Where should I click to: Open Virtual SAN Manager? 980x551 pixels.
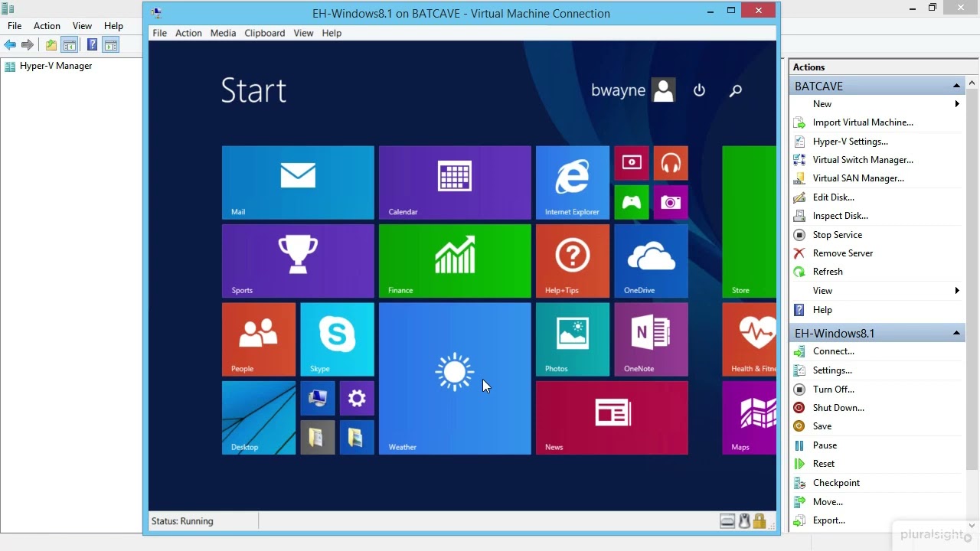[858, 178]
